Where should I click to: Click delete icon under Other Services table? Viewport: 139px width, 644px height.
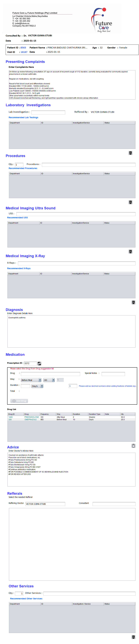coord(133,637)
